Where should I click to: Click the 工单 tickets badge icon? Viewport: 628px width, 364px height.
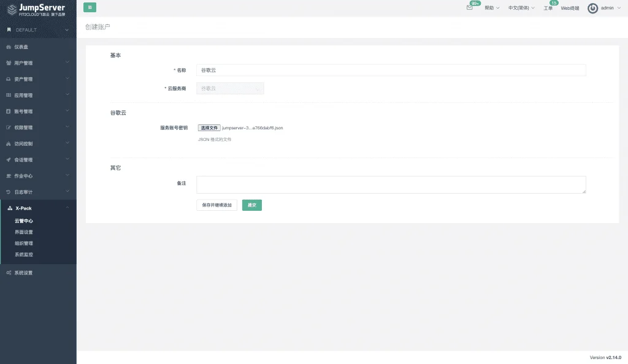point(554,3)
